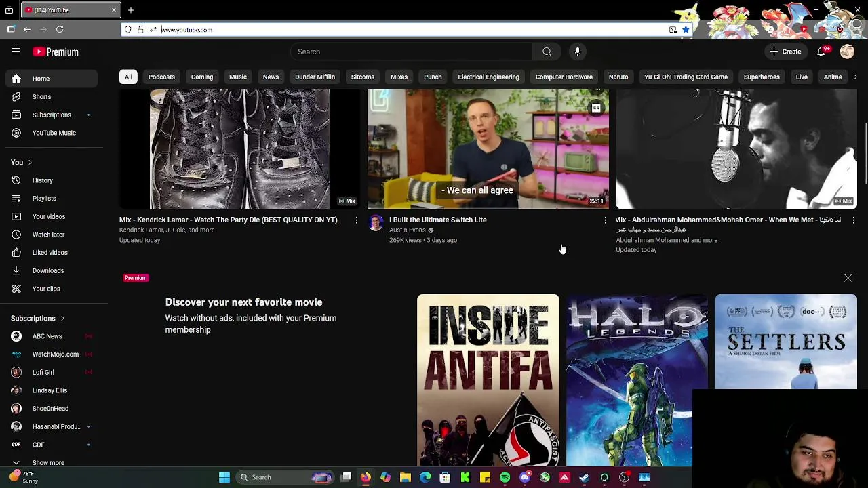Open the Inside Antifa movie poster
868x488 pixels.
coord(488,380)
